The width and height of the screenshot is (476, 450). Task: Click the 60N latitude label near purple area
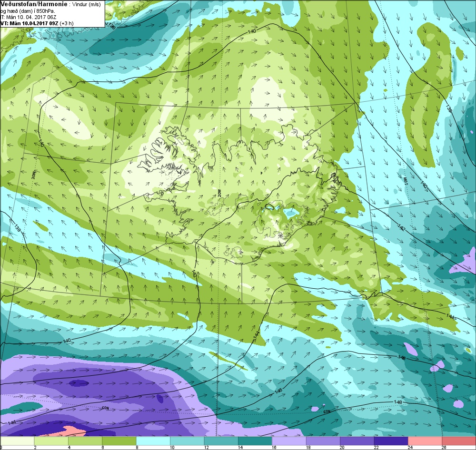pyautogui.click(x=105, y=408)
